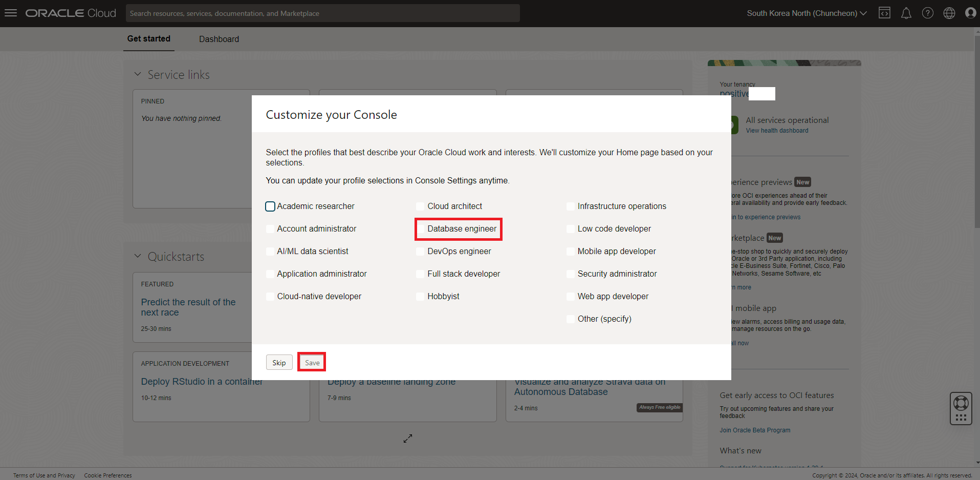Image resolution: width=980 pixels, height=480 pixels.
Task: Check DevOps engineer profile
Action: click(420, 252)
